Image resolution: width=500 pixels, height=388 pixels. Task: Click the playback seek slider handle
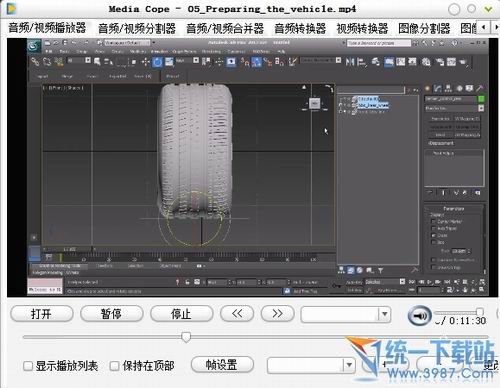click(x=186, y=337)
